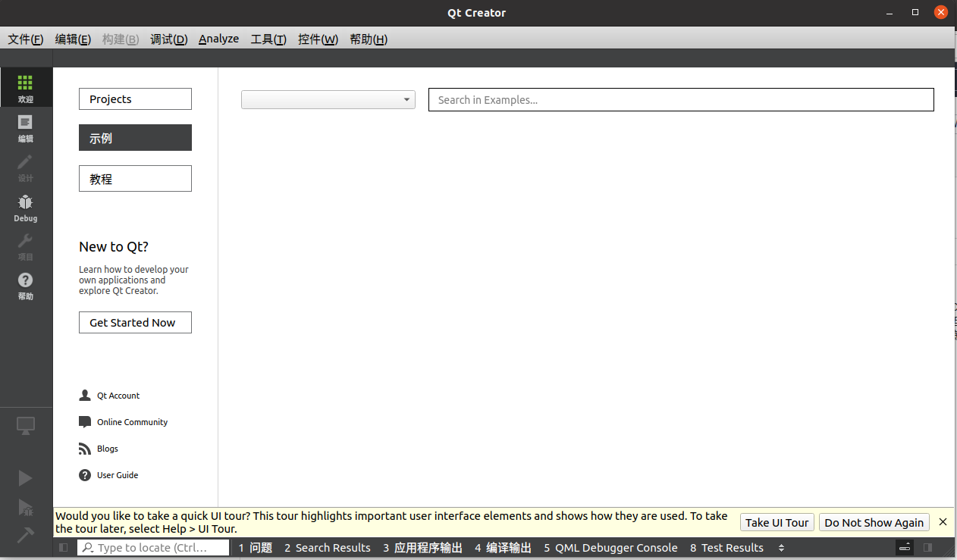Maximize the Qt Creator window
Viewport: 957px width, 560px height.
click(915, 12)
